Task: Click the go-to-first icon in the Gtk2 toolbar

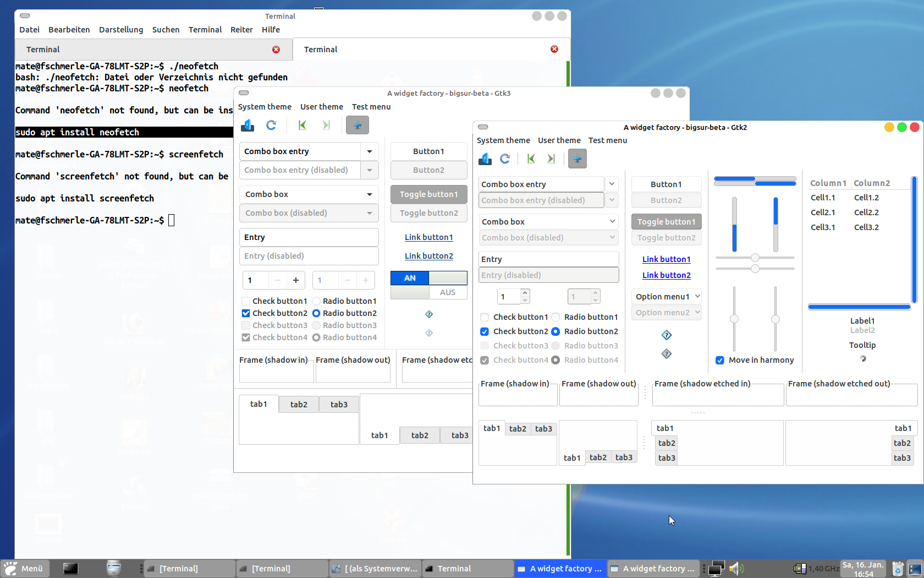Action: tap(531, 159)
